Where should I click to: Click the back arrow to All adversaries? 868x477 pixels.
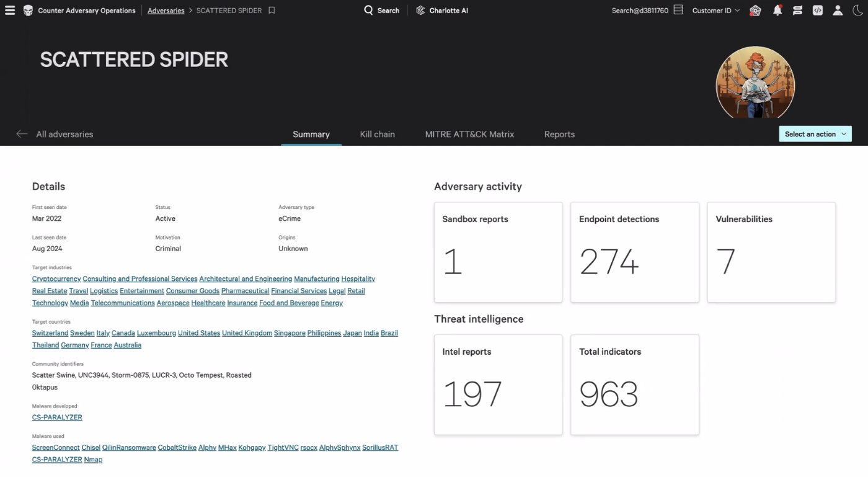22,134
